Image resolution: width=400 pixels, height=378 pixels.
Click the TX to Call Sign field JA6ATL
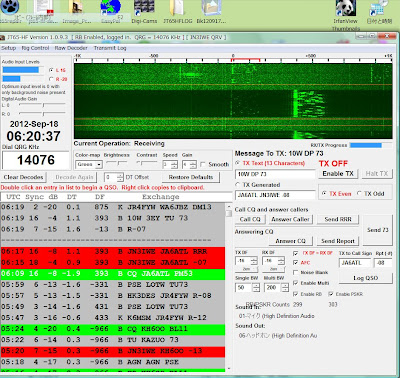355,263
